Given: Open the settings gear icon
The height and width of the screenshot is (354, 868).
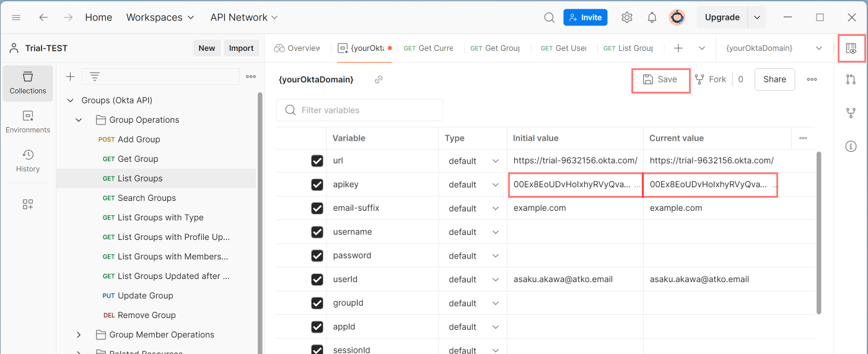Looking at the screenshot, I should point(627,17).
